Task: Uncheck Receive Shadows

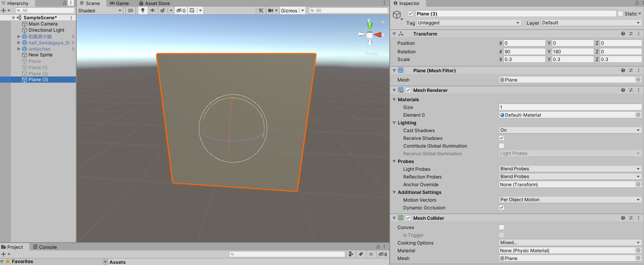Action: coord(502,138)
